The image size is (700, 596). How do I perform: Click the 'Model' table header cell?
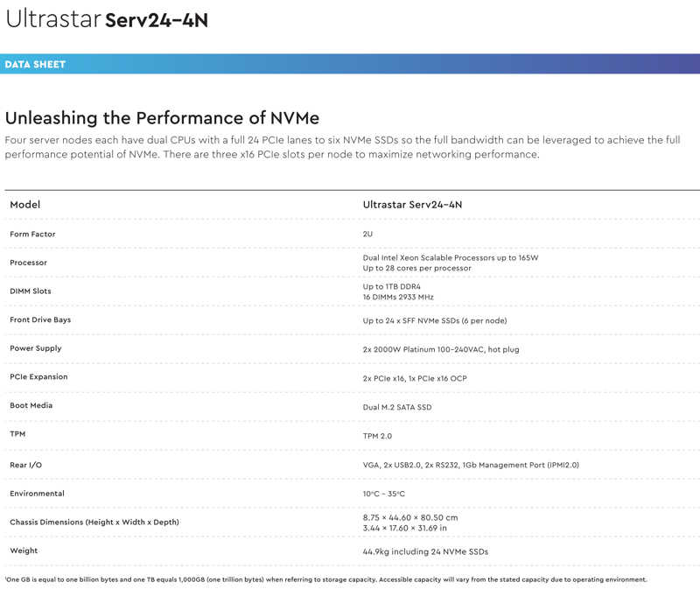(25, 205)
